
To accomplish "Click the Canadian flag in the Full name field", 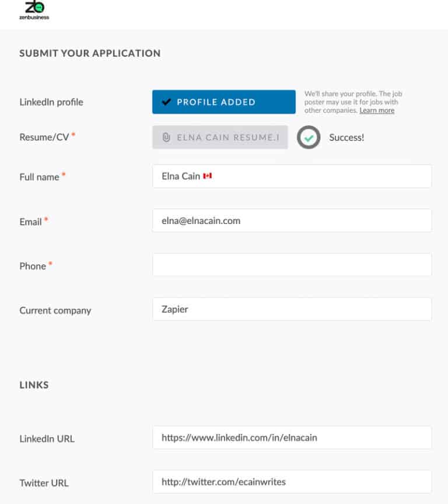I will [x=207, y=176].
